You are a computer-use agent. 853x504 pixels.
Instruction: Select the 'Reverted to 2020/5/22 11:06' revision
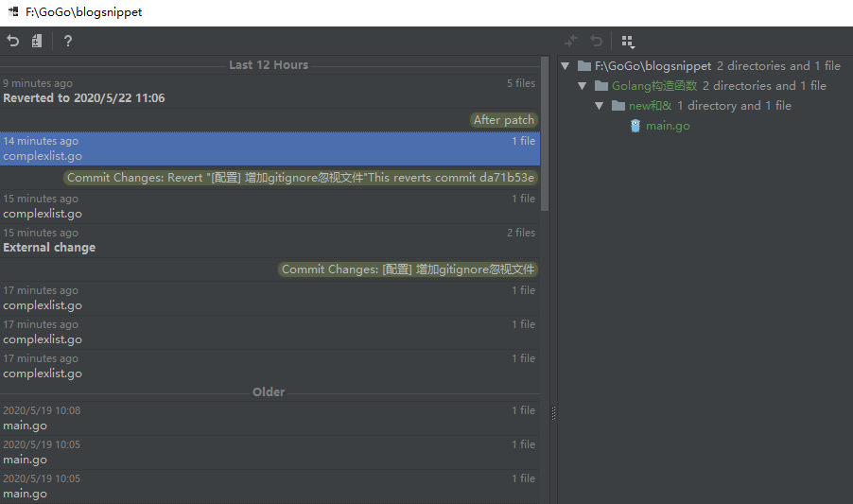click(83, 98)
